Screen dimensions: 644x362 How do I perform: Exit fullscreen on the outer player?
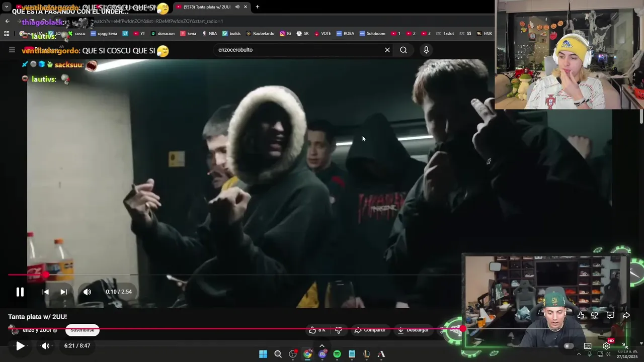click(x=624, y=346)
